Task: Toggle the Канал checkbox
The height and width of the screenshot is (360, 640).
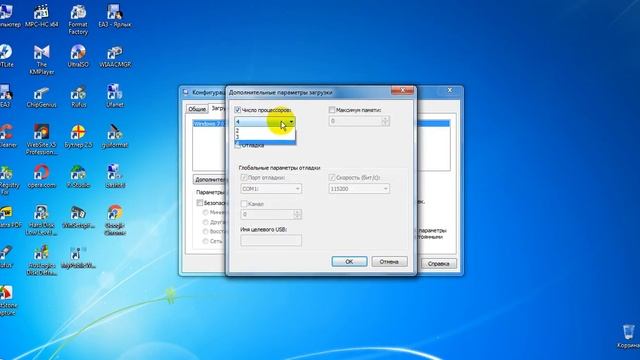Action: click(x=244, y=204)
